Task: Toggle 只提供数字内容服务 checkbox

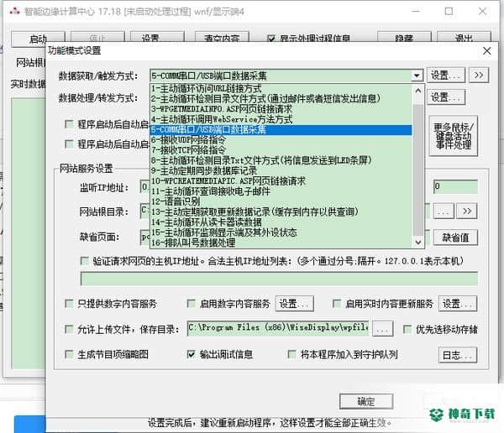Action: coord(69,304)
